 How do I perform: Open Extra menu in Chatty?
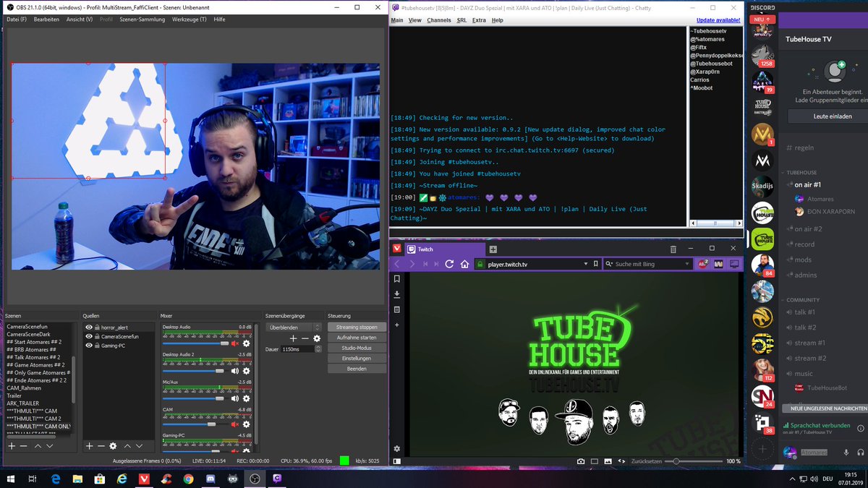(x=479, y=20)
